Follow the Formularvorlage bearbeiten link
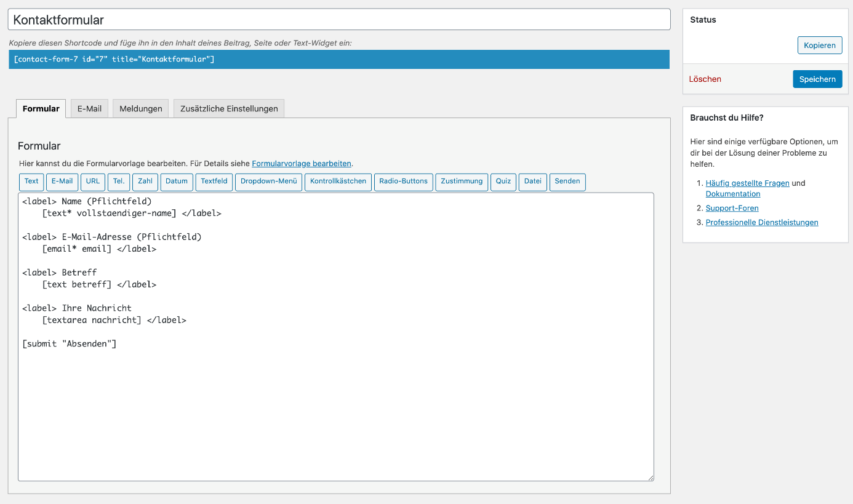This screenshot has width=853, height=504. (302, 164)
